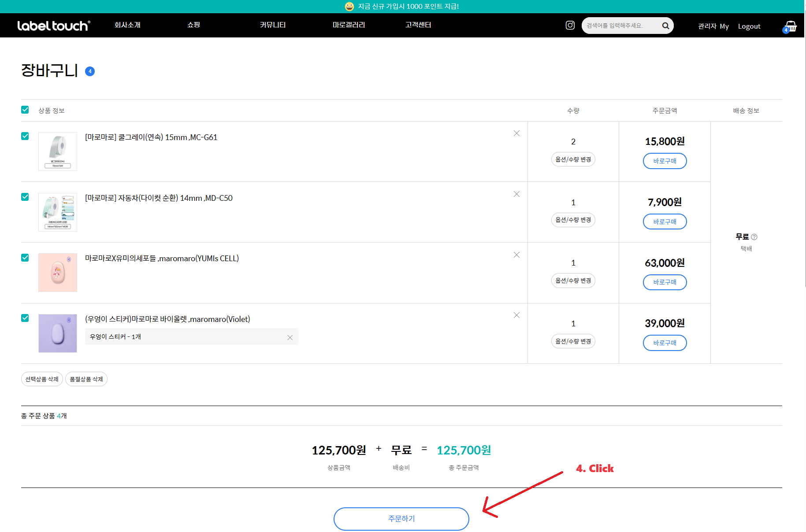The image size is (806, 532).
Task: Click the cart count badge next to 장바구니
Action: pyautogui.click(x=90, y=71)
